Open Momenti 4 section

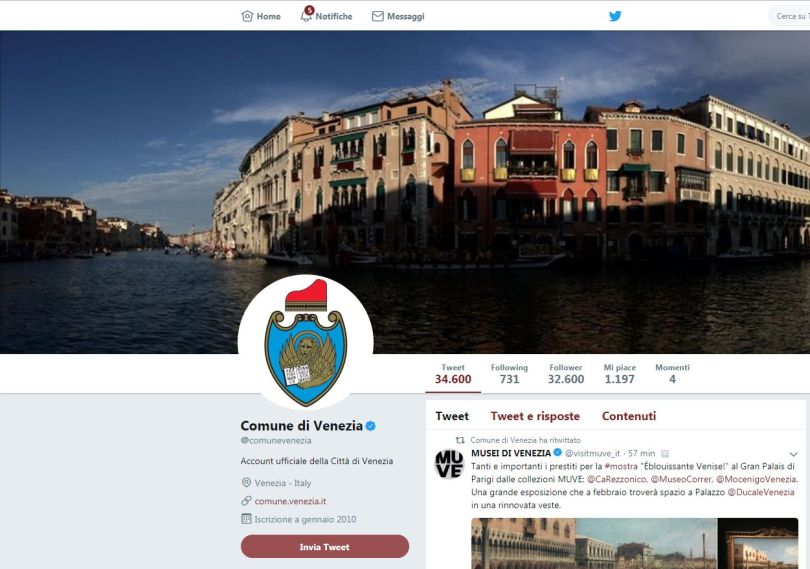tap(672, 374)
